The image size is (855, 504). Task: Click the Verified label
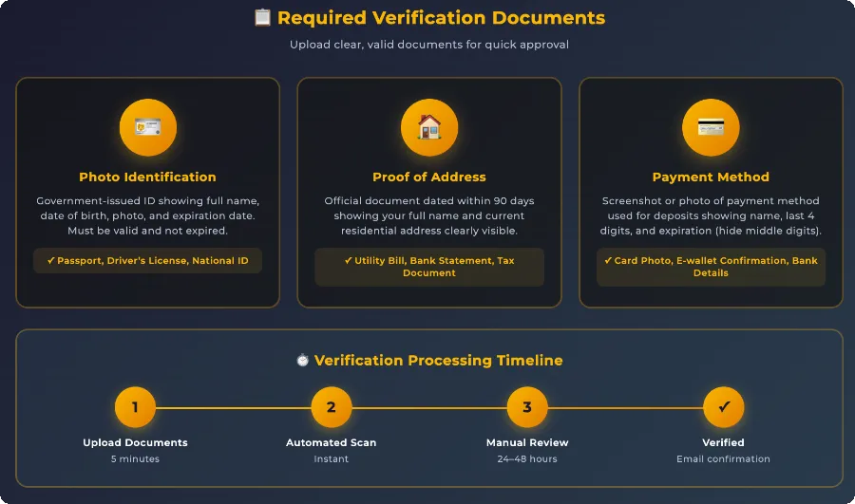(724, 442)
